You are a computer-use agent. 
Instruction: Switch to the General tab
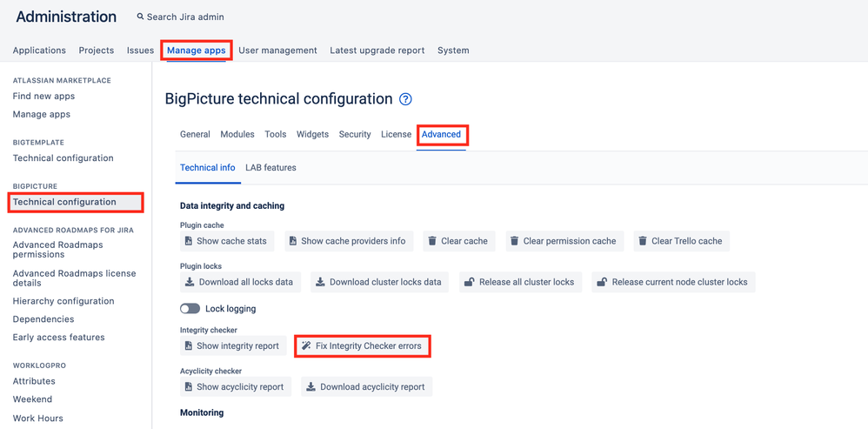pyautogui.click(x=195, y=135)
